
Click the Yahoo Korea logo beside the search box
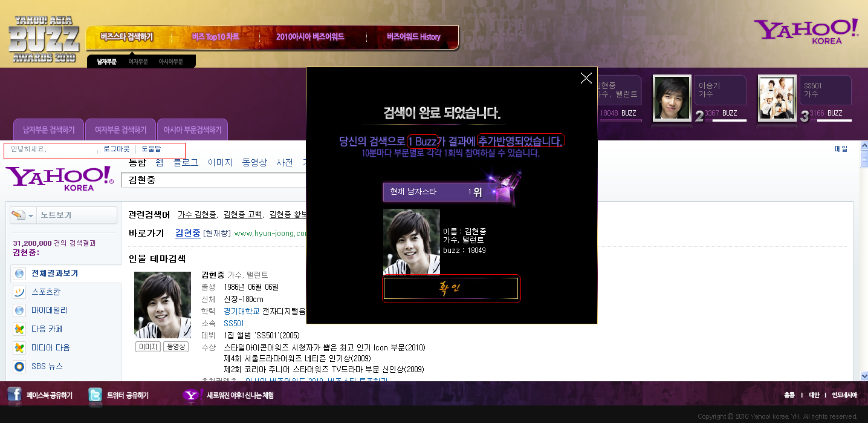[59, 179]
